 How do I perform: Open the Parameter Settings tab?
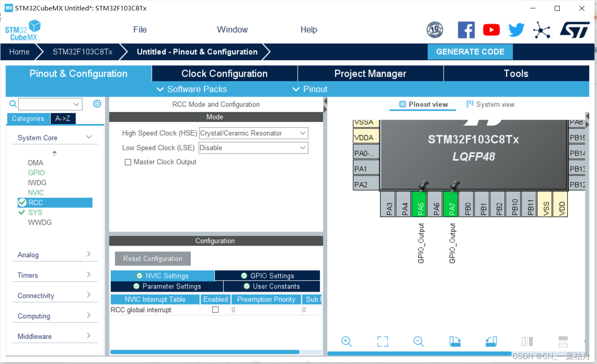(167, 286)
